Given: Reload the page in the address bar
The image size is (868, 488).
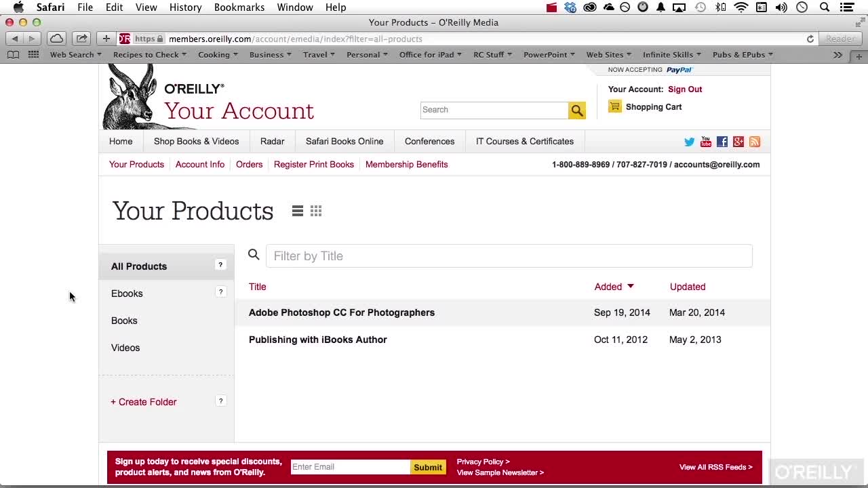Looking at the screenshot, I should [810, 39].
